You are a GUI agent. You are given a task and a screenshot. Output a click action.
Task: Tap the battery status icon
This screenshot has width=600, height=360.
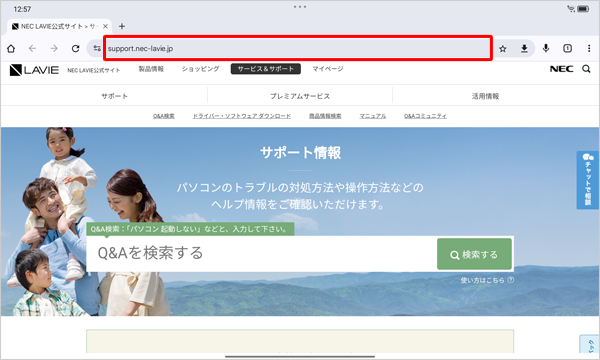coord(584,9)
